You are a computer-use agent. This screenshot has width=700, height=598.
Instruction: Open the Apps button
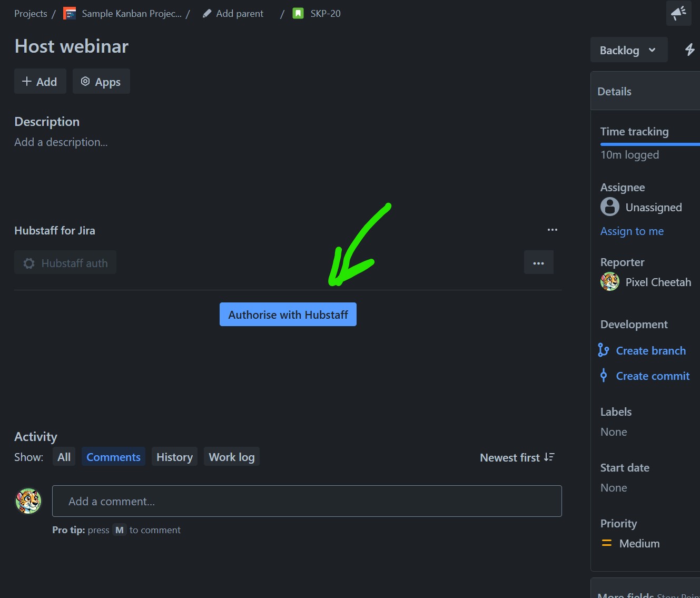coord(101,81)
